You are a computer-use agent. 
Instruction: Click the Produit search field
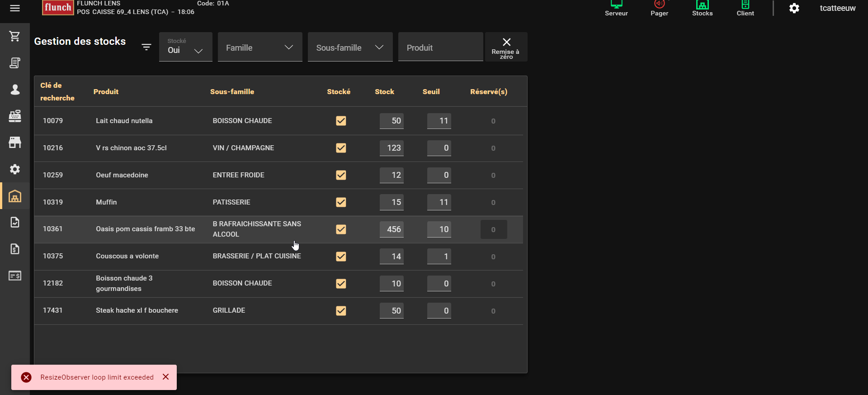(440, 48)
